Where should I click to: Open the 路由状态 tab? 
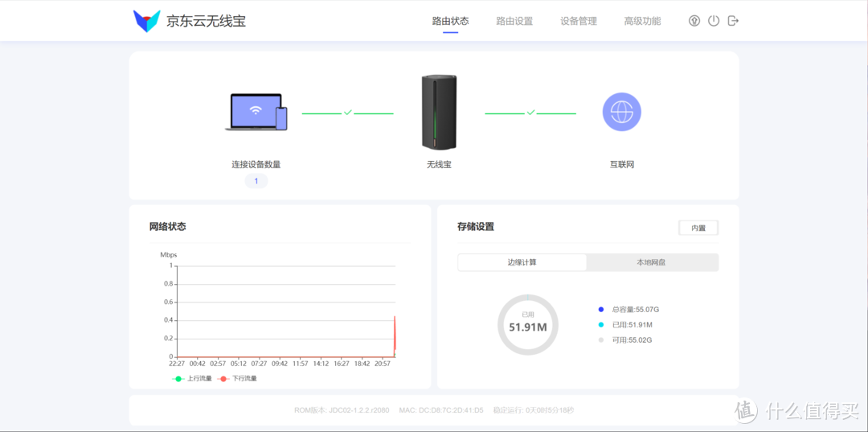451,21
